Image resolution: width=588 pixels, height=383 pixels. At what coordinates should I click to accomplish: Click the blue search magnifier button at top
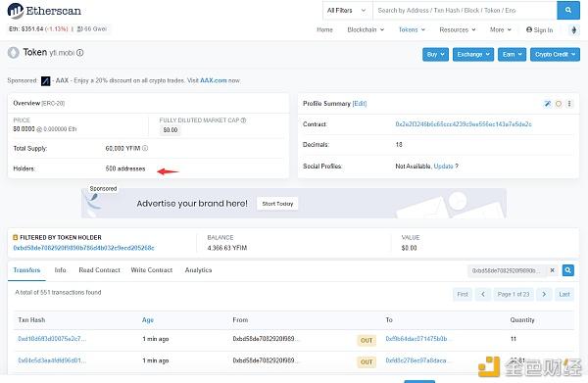tap(568, 10)
